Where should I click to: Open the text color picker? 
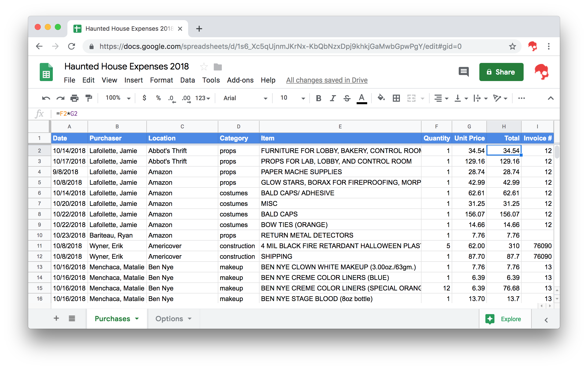pyautogui.click(x=362, y=98)
